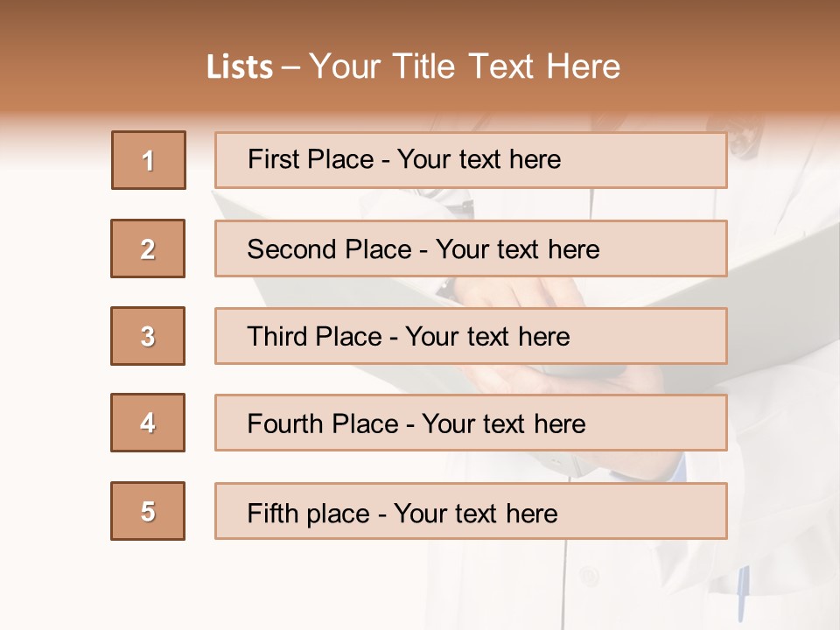The image size is (840, 630).
Task: Click the number 5 box
Action: coord(148,511)
